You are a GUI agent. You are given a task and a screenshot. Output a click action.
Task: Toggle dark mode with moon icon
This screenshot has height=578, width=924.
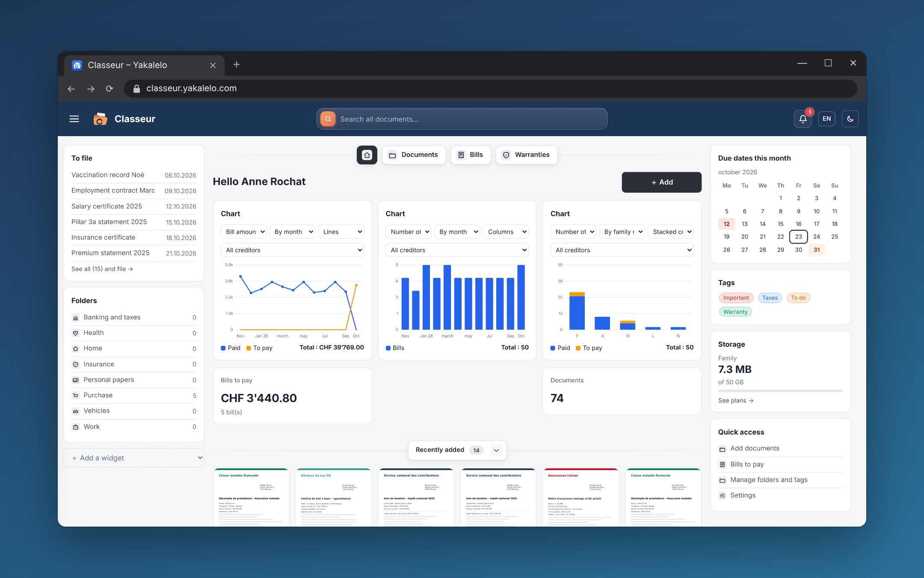(850, 119)
